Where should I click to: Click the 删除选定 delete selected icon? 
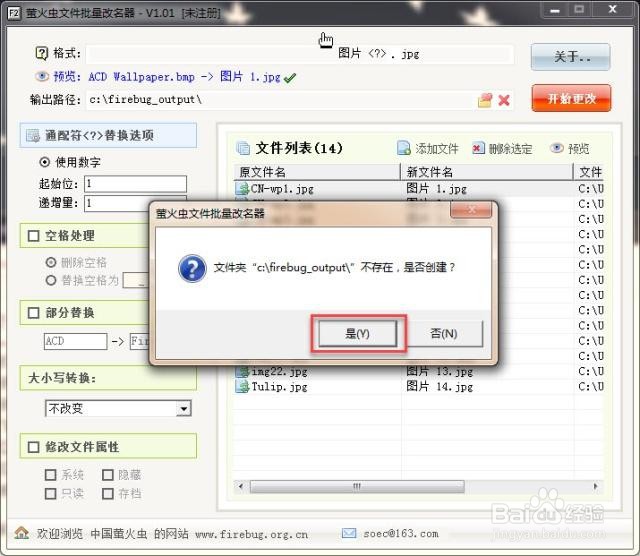tap(478, 148)
